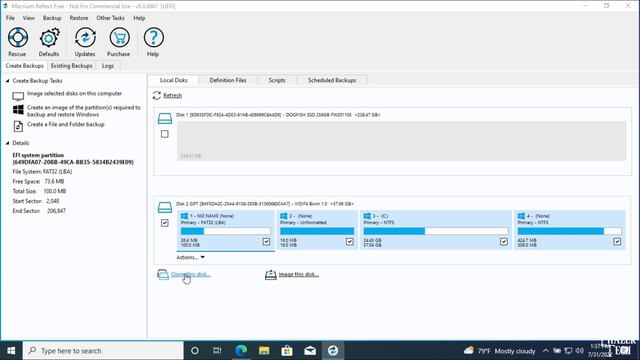Image resolution: width=640 pixels, height=360 pixels.
Task: Switch to the Existing Backups tab
Action: [71, 66]
